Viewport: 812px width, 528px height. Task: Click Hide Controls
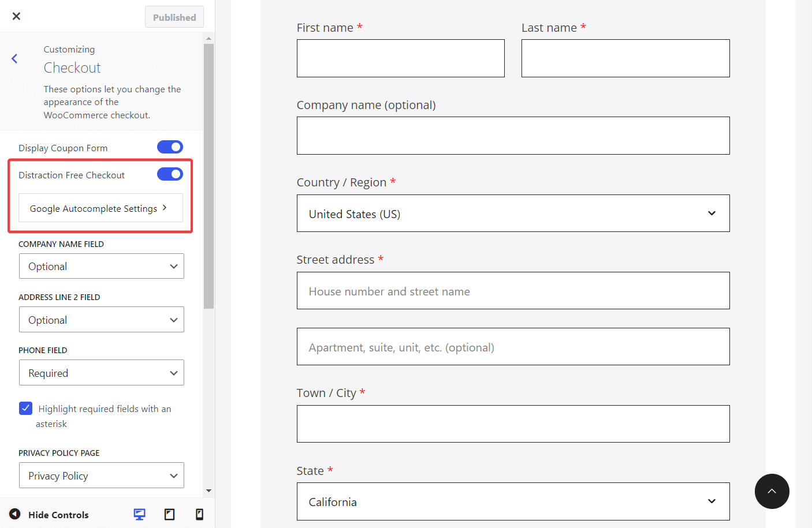click(58, 515)
